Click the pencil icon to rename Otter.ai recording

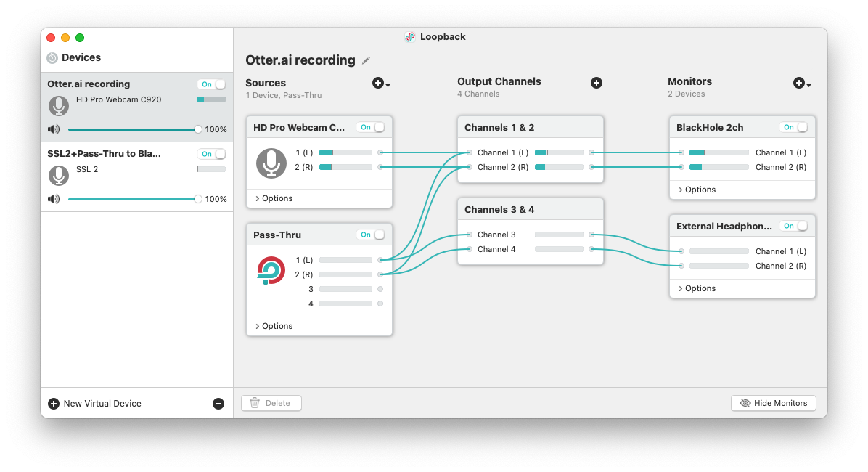pos(366,60)
